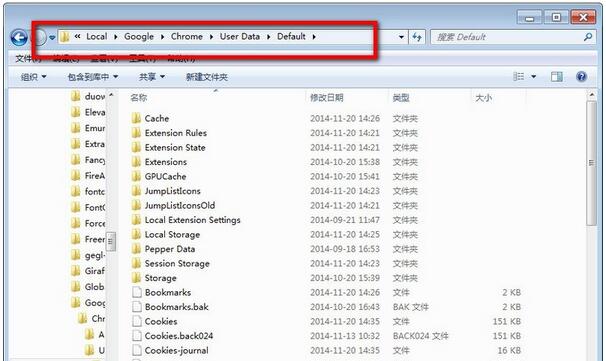Click date 2014-09-21 11:47 cell
Image resolution: width=606 pixels, height=361 pixels.
[x=345, y=220]
